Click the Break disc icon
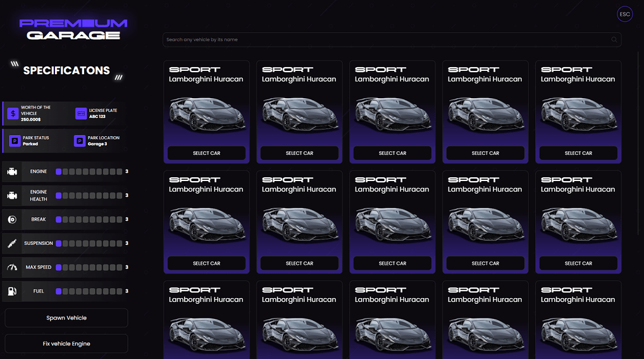 point(11,220)
